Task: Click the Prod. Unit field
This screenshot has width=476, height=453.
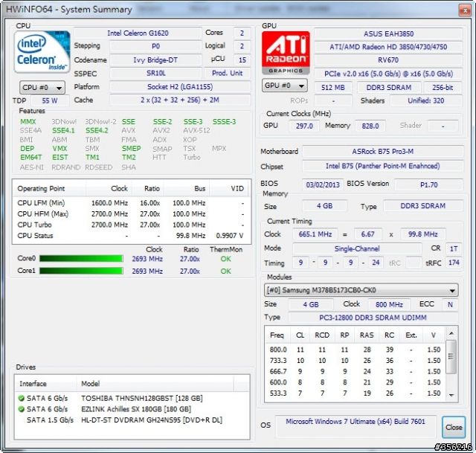Action: pyautogui.click(x=227, y=73)
